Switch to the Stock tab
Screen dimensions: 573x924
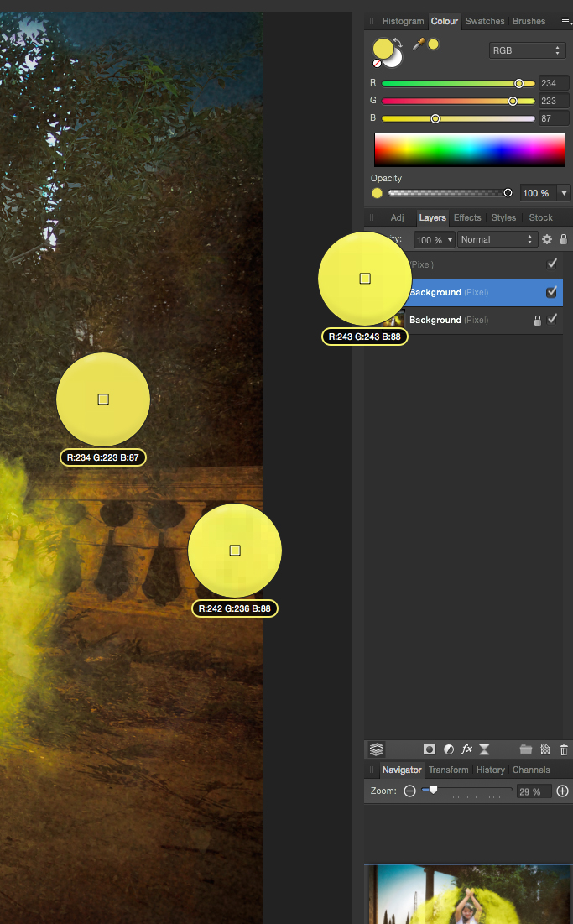(540, 217)
